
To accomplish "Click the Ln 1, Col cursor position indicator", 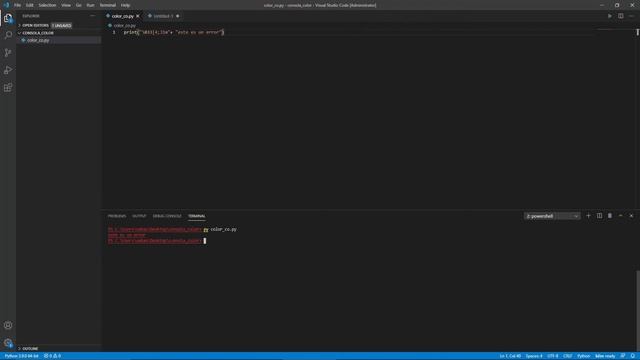I will (510, 356).
